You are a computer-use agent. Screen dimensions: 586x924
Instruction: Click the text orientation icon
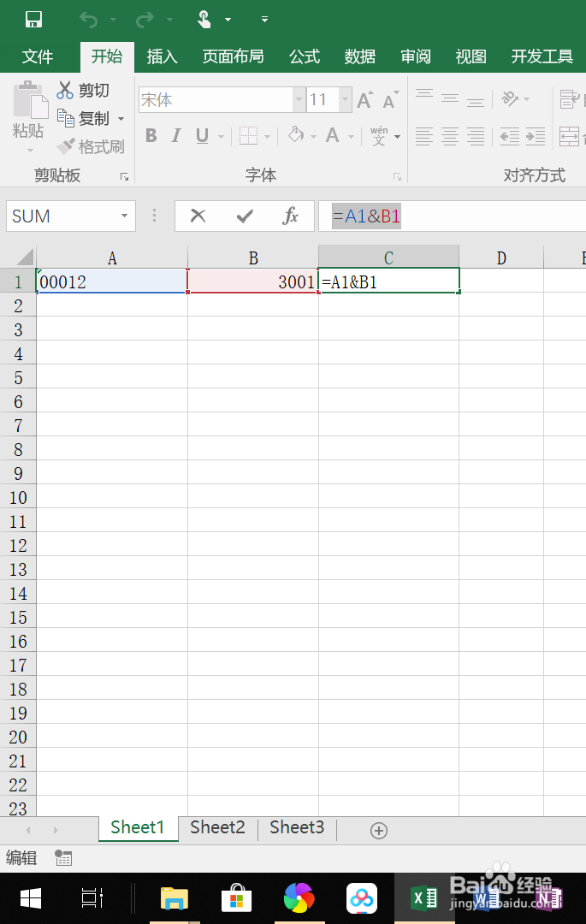click(x=510, y=98)
